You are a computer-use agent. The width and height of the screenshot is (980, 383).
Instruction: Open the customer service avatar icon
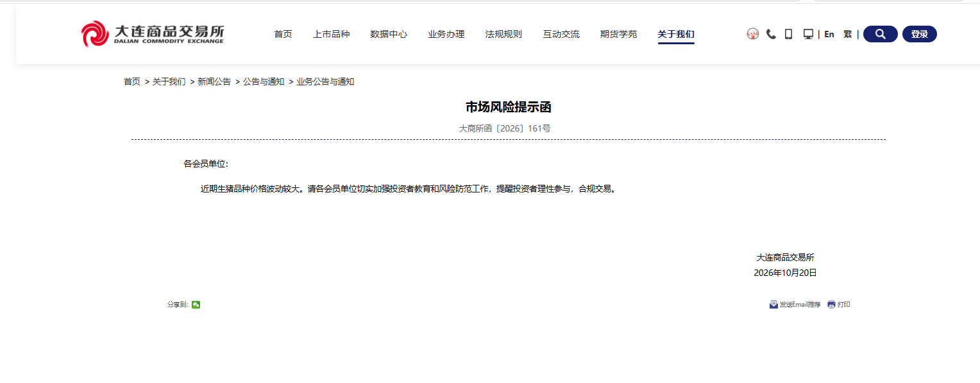click(x=753, y=34)
